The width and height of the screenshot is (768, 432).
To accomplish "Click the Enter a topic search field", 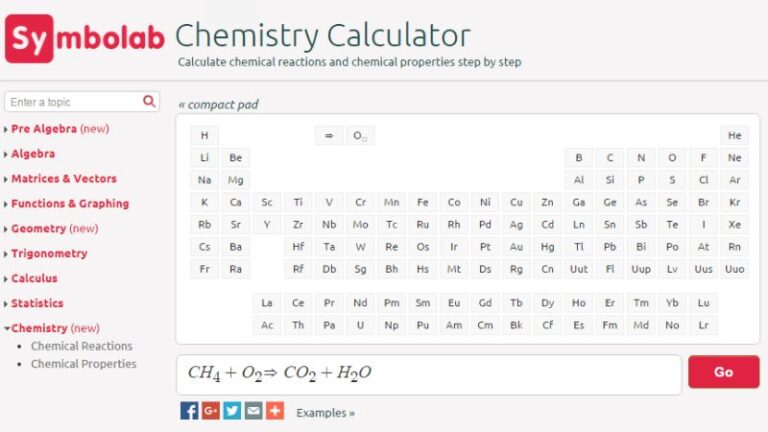I will (72, 102).
